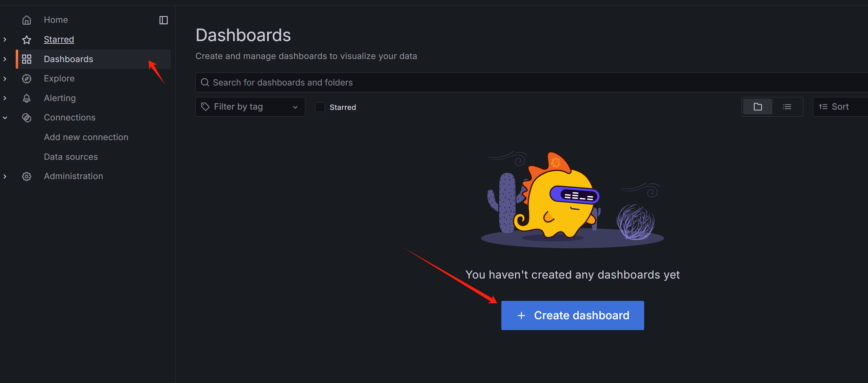Expand the Dashboards sidebar section chevron
868x383 pixels.
click(5, 59)
